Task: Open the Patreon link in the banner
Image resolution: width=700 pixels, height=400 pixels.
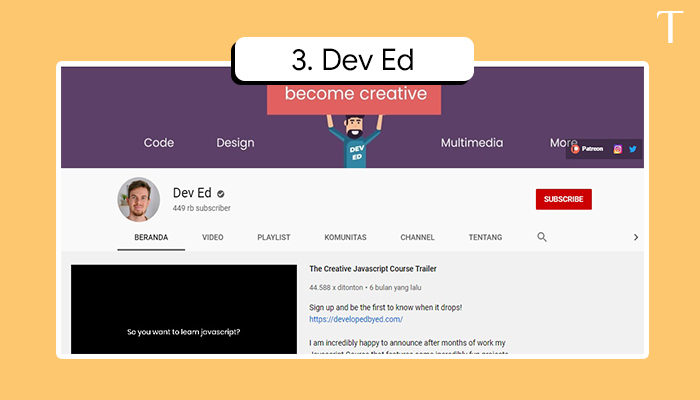Action: pyautogui.click(x=587, y=149)
